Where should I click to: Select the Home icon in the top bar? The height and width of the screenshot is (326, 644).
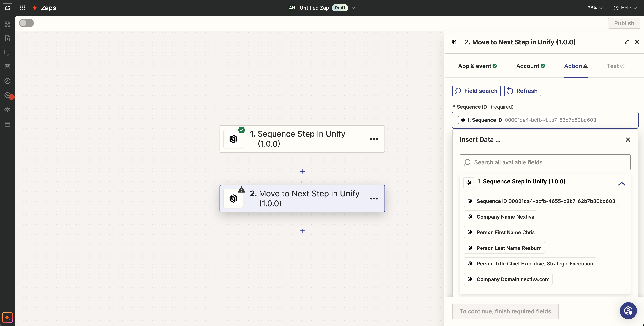7,8
